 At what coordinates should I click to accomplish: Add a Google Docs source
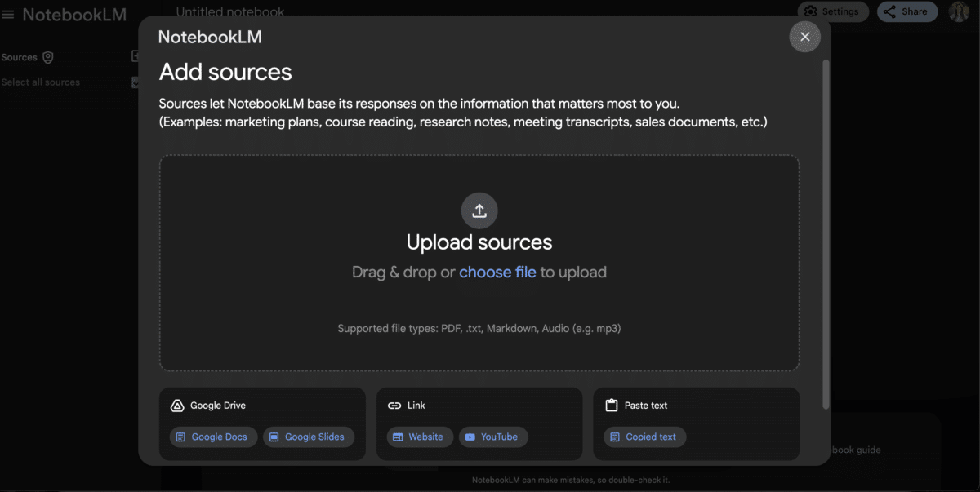(214, 437)
